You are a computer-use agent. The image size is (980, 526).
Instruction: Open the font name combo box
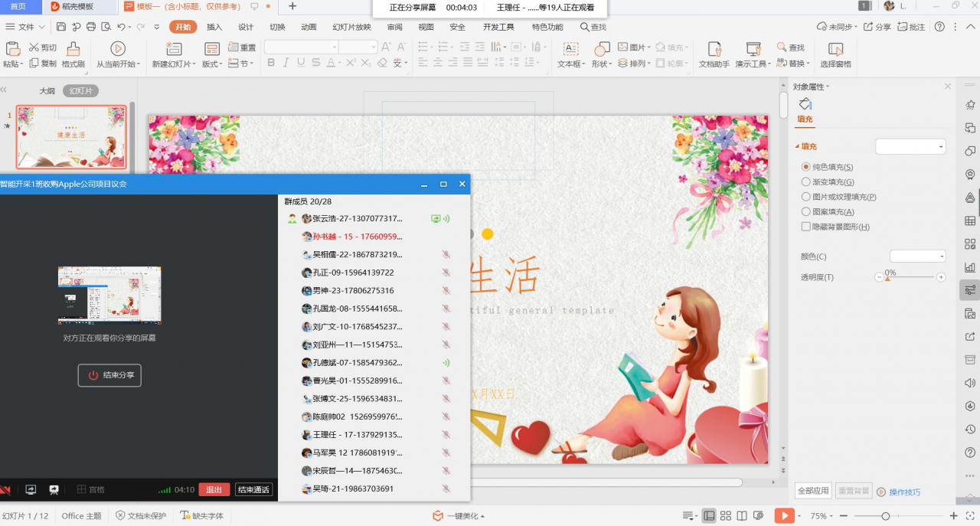(301, 47)
